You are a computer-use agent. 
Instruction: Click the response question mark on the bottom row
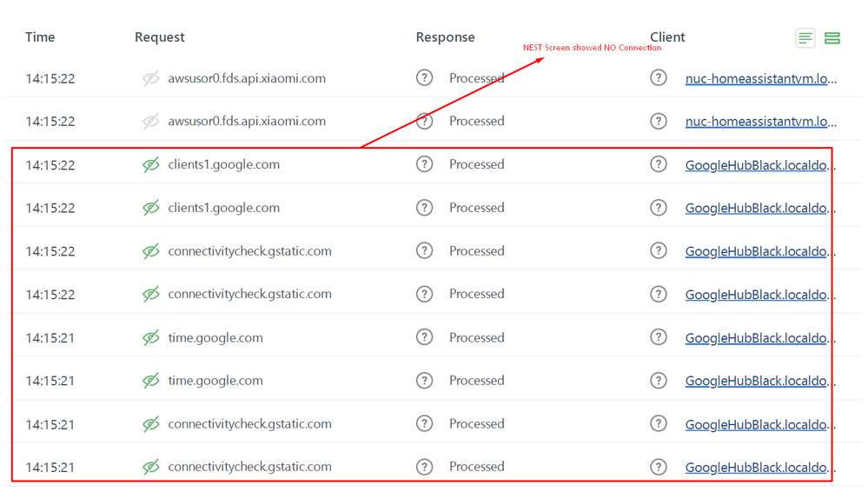[x=424, y=467]
